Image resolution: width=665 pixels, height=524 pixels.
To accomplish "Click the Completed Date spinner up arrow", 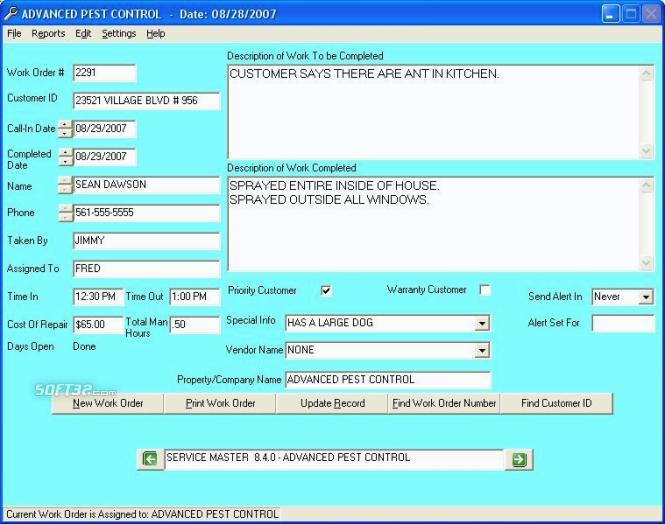I will pyautogui.click(x=65, y=153).
